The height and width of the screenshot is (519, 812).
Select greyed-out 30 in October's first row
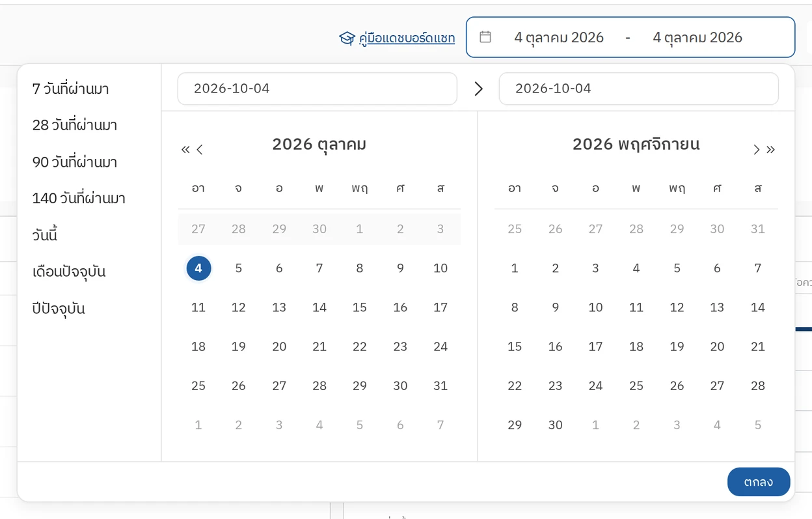[319, 229]
